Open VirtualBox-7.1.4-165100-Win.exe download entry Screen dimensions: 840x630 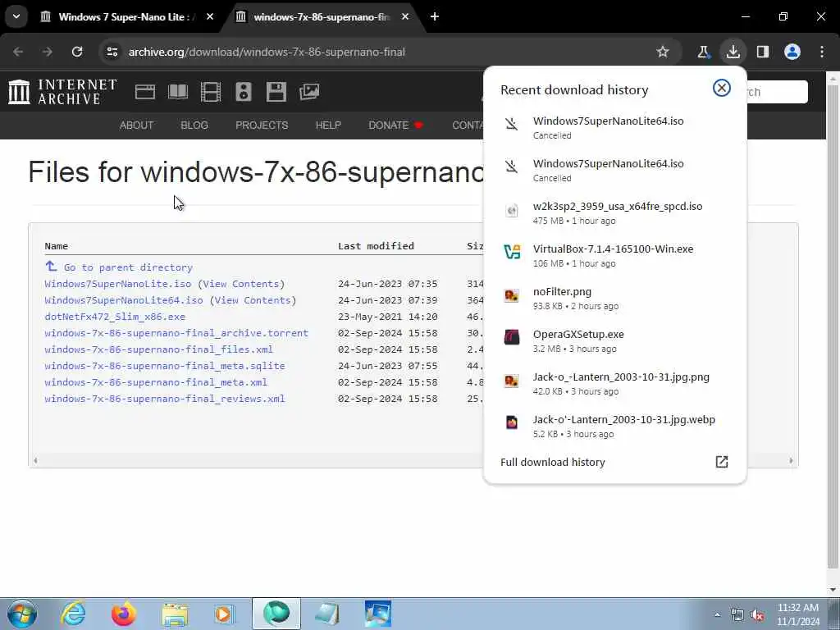(615, 256)
